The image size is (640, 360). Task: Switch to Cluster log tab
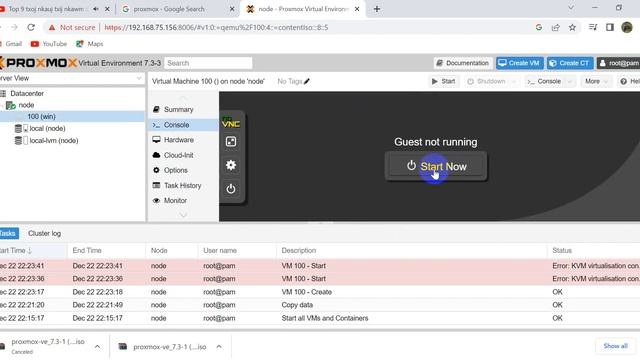44,233
